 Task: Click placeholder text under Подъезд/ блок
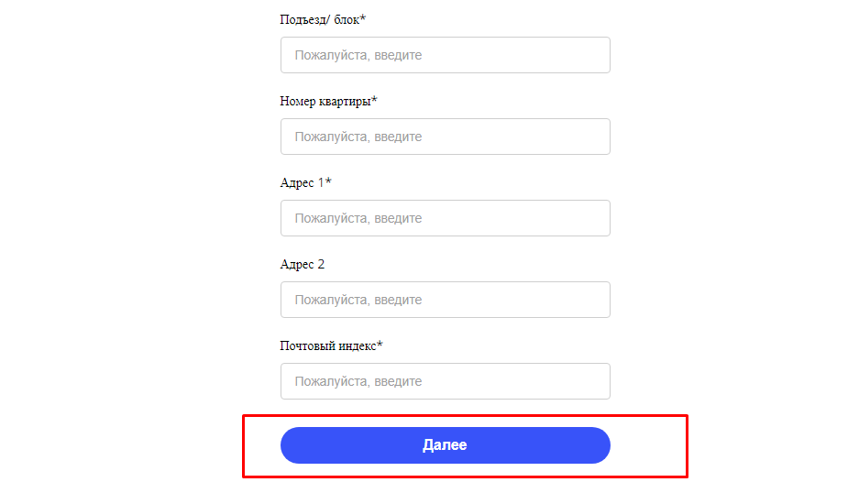358,55
